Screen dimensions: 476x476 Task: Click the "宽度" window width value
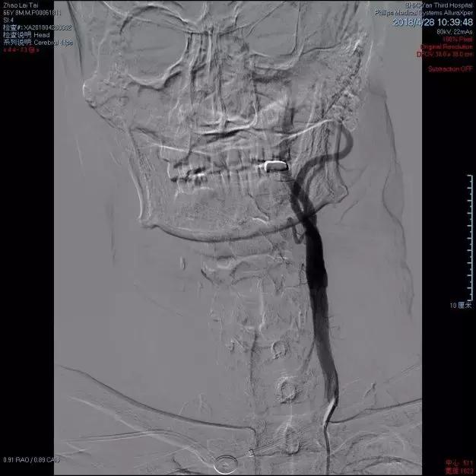[459, 471]
